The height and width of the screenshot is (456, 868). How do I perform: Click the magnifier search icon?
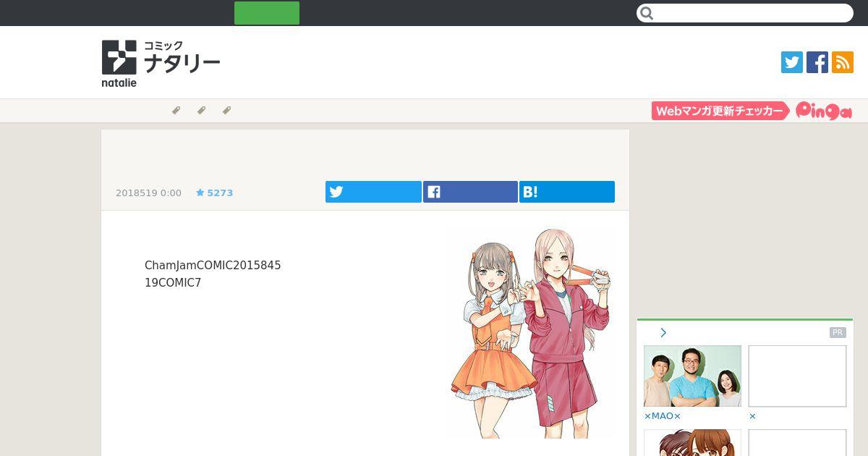click(x=647, y=13)
